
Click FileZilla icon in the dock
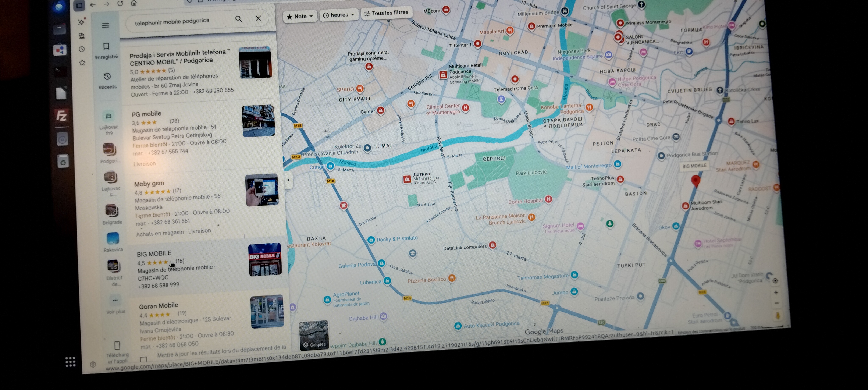point(61,116)
